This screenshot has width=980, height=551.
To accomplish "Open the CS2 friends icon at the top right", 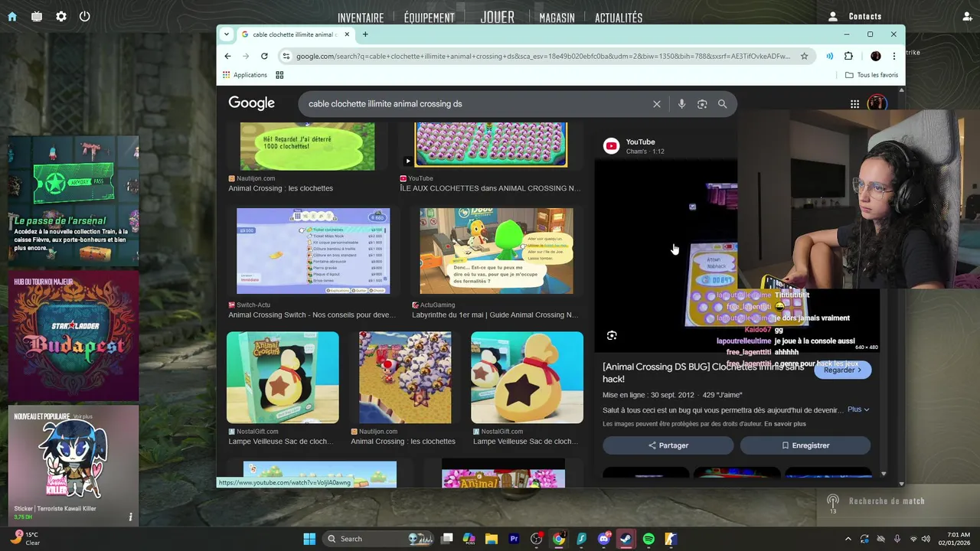I will click(967, 16).
